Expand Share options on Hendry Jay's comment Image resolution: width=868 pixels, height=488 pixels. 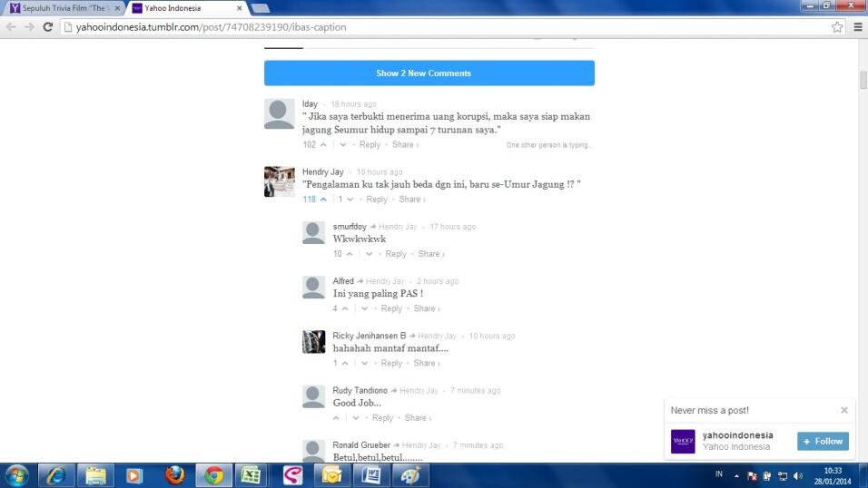tap(412, 200)
